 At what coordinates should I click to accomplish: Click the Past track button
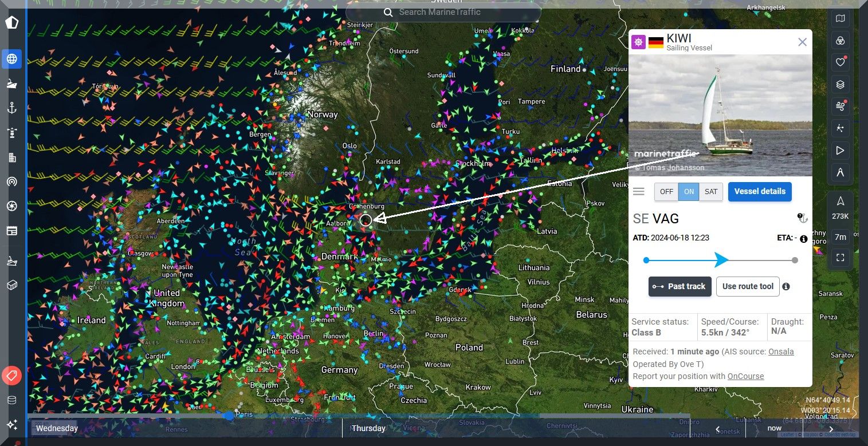click(x=680, y=286)
